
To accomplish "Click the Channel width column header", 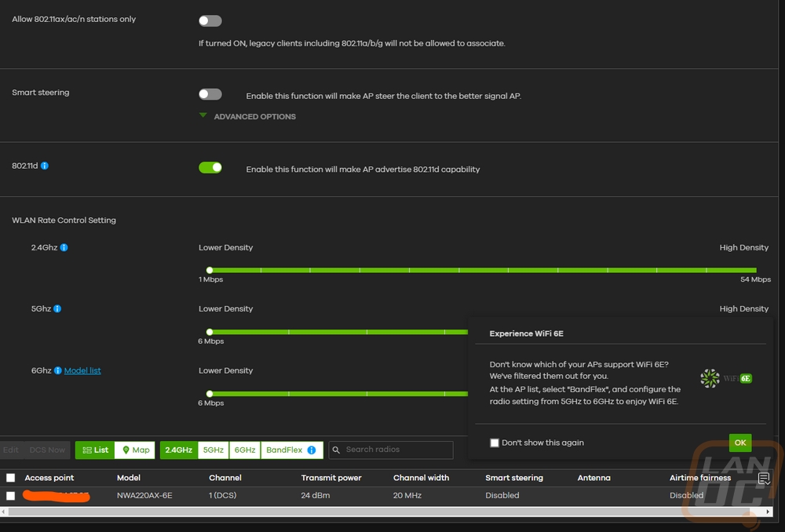I will (x=421, y=478).
